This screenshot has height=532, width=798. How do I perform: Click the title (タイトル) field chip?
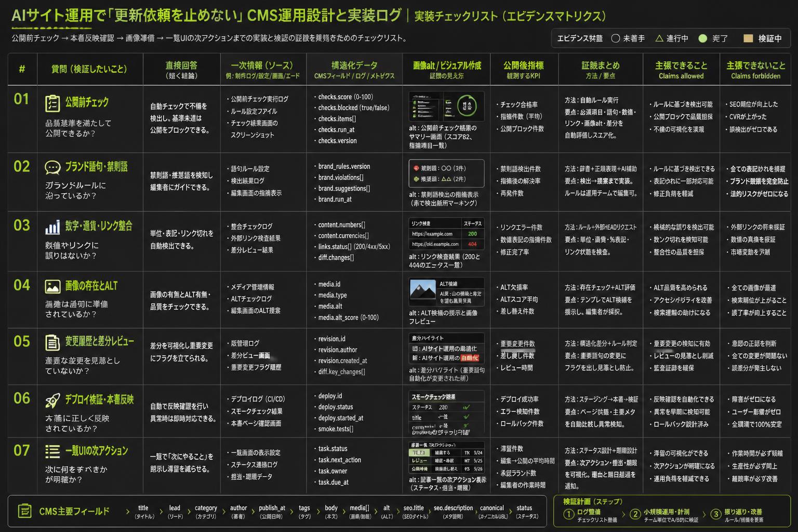coord(143,512)
